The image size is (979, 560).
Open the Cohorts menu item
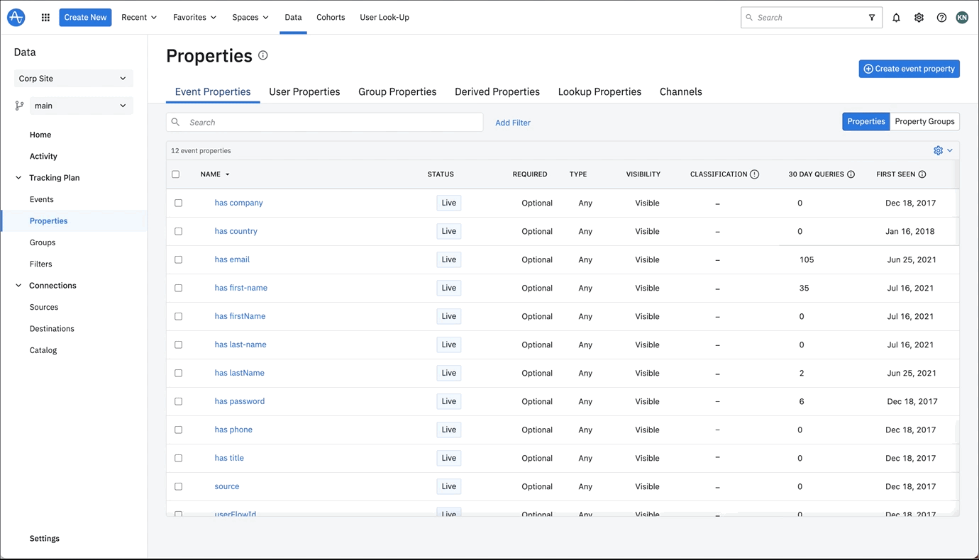pos(331,18)
